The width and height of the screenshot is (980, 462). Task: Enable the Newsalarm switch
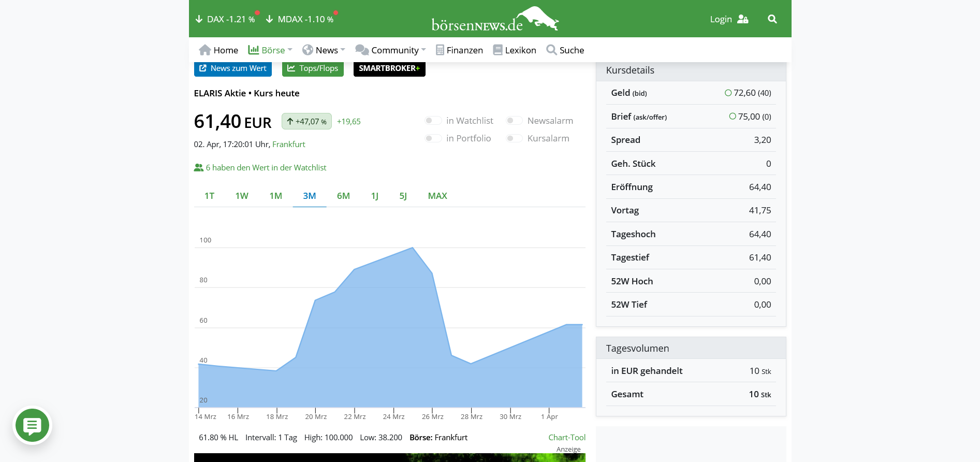514,121
